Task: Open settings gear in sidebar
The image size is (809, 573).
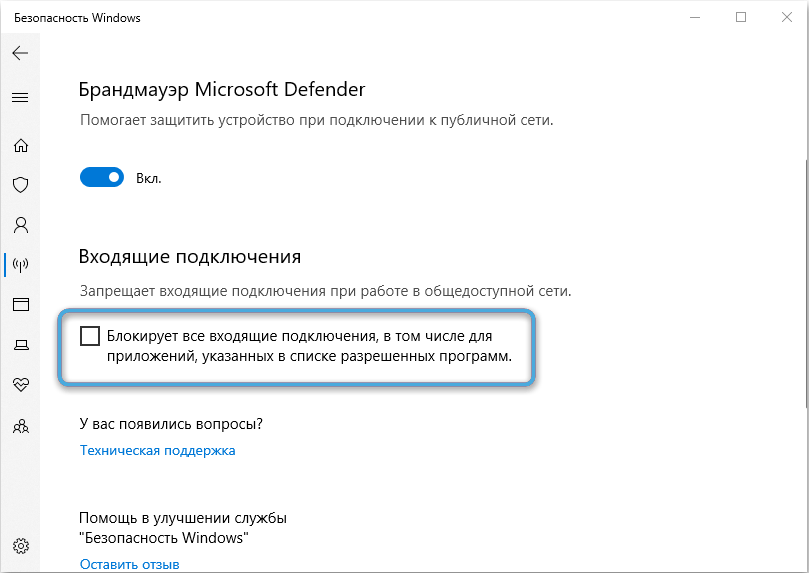Action: point(20,546)
